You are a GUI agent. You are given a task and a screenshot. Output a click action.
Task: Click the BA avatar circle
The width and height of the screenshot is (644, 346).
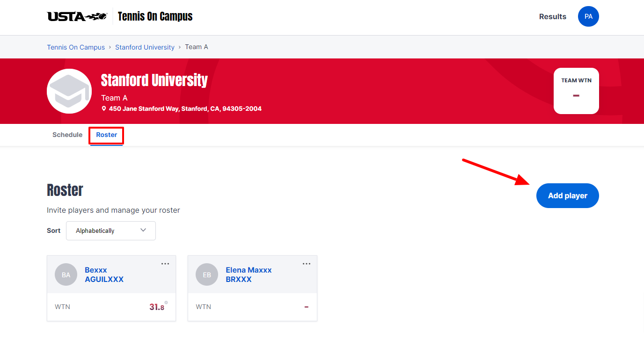[66, 274]
